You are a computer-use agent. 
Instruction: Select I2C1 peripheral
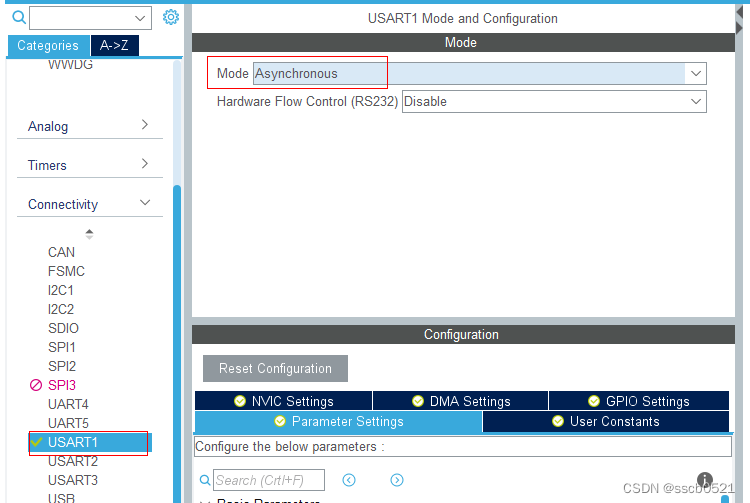pos(60,290)
